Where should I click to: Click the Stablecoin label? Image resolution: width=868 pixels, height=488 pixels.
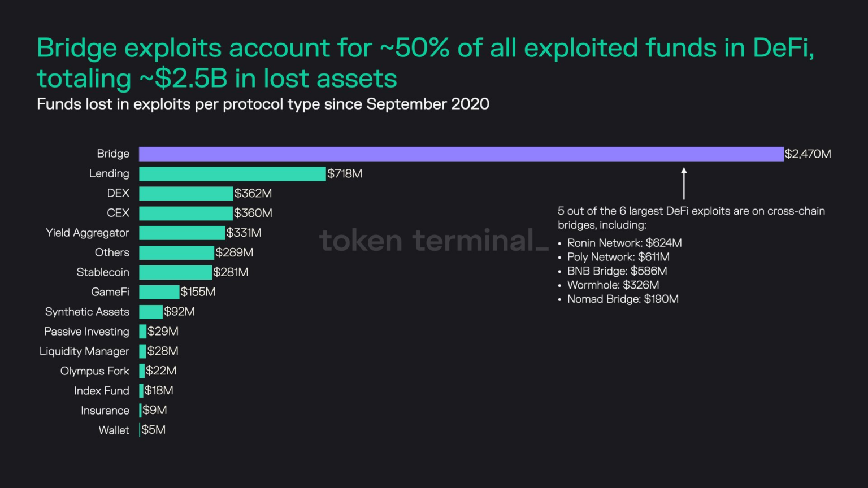(103, 272)
